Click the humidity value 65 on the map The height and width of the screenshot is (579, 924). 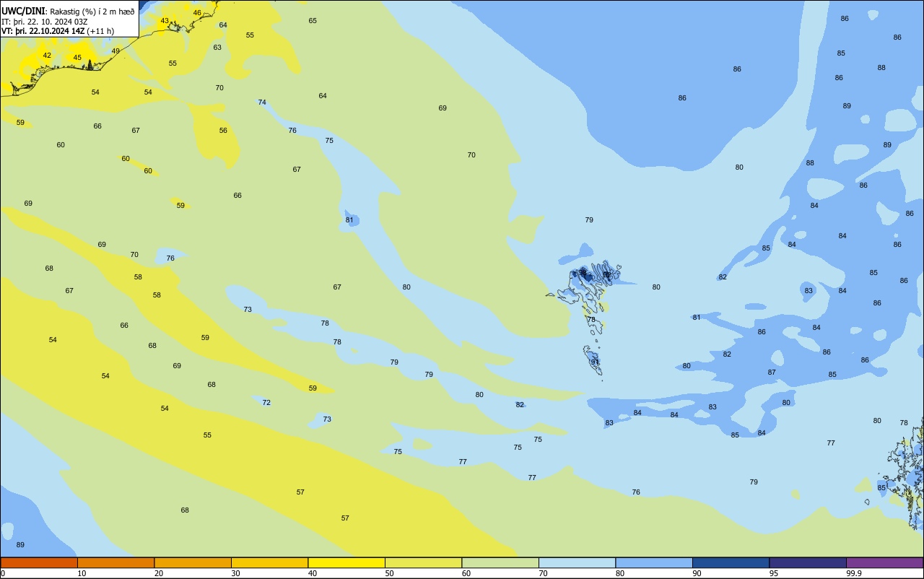[x=313, y=21]
